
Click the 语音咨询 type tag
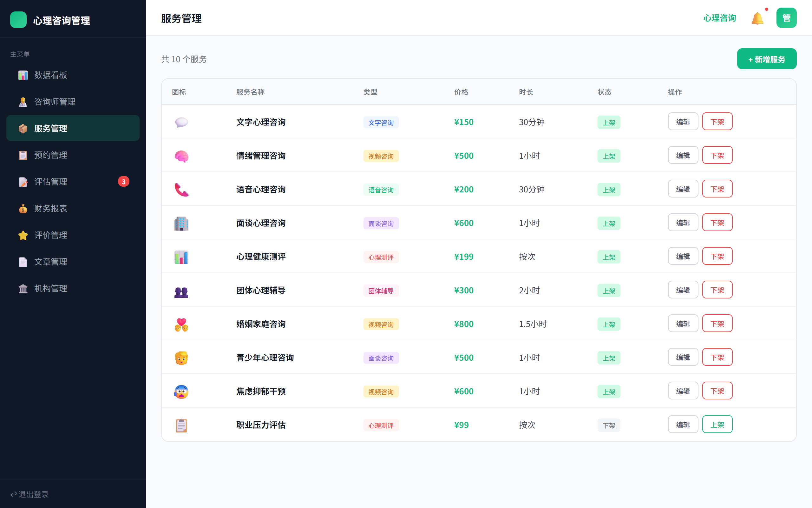[381, 190]
